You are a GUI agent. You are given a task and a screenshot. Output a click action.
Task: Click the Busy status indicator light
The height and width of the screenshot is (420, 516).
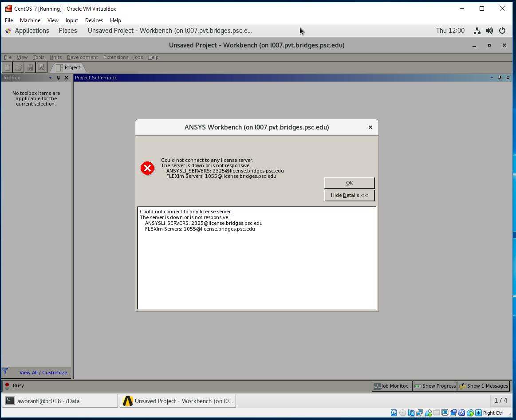coord(7,386)
